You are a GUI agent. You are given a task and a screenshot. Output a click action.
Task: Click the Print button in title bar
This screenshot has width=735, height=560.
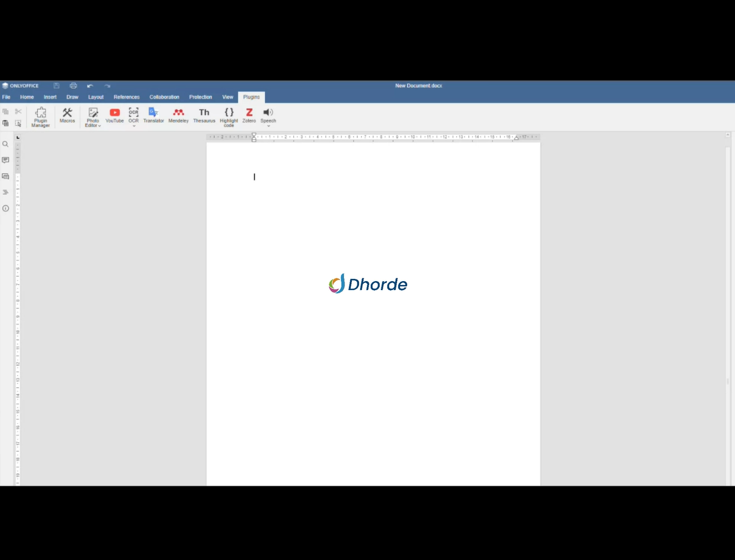coord(73,86)
